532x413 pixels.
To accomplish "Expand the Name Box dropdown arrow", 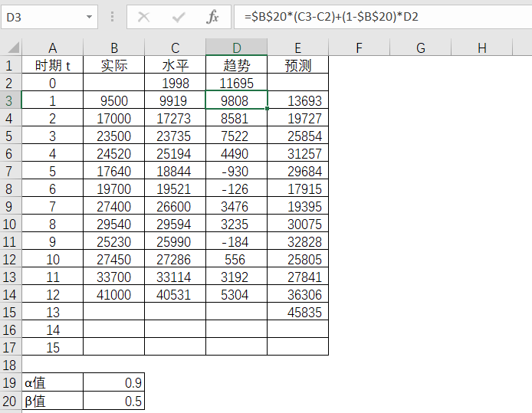I will pyautogui.click(x=90, y=16).
